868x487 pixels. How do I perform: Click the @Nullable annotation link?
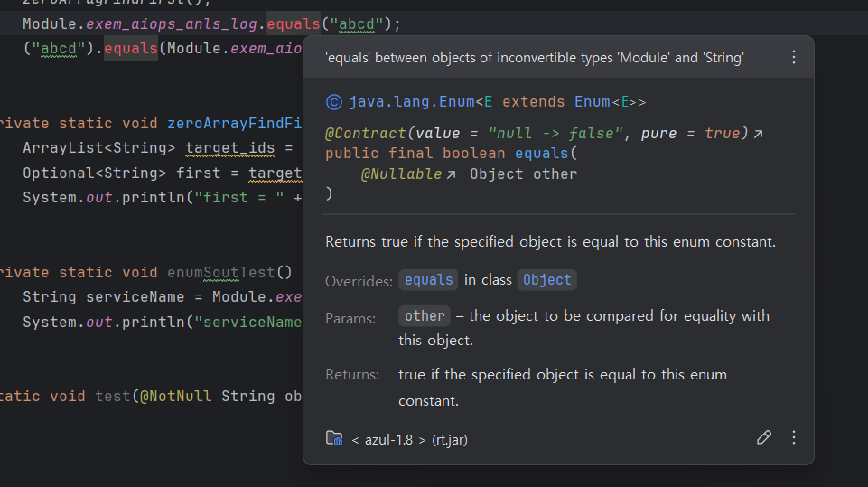(x=401, y=174)
